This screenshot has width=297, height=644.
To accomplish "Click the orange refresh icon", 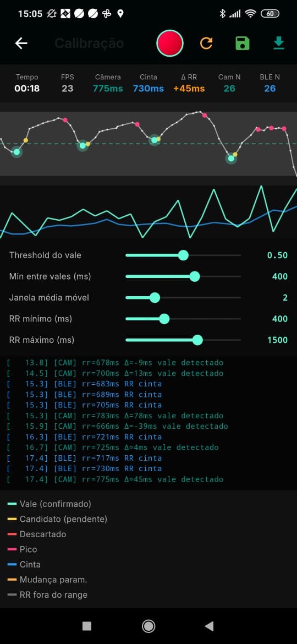I will 206,43.
